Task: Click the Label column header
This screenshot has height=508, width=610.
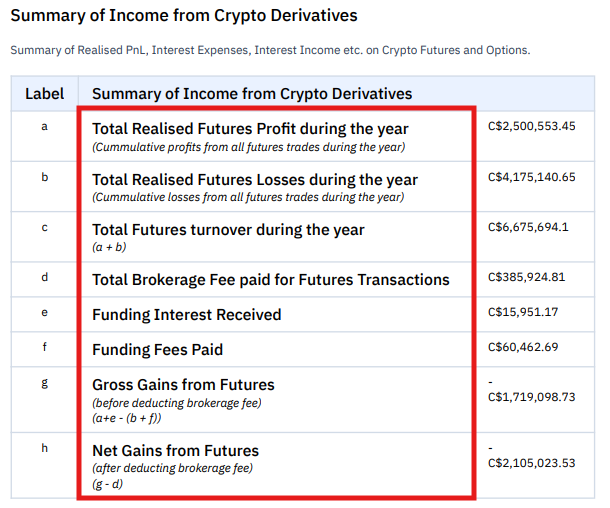Action: click(44, 93)
